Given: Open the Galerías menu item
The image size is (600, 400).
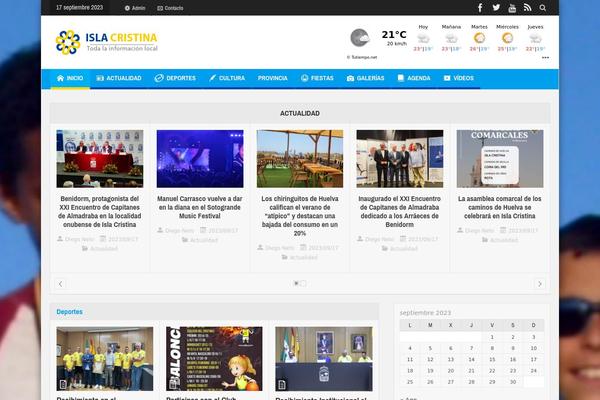Looking at the screenshot, I should click(x=365, y=78).
